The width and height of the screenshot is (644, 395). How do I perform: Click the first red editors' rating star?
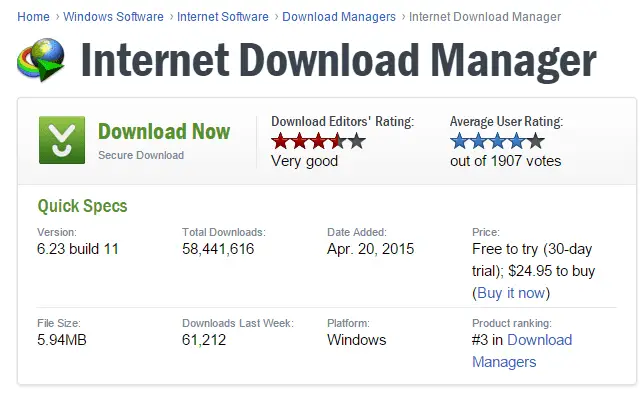pos(280,141)
